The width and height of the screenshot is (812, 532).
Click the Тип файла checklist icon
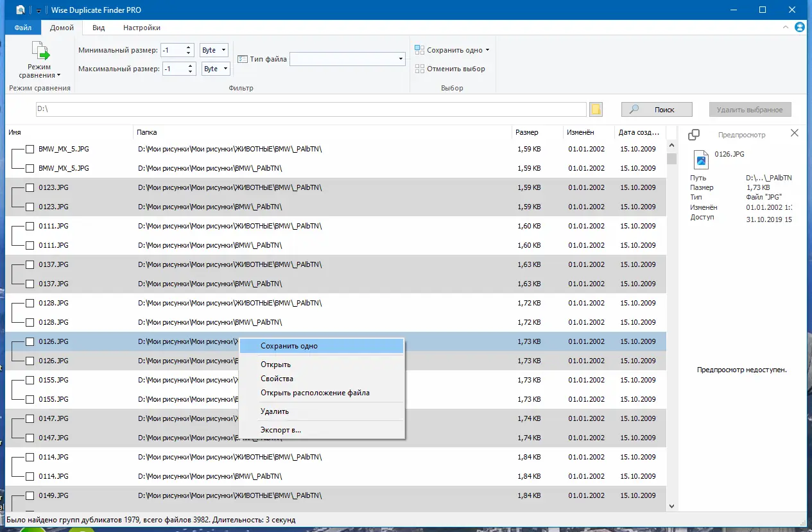coord(243,59)
